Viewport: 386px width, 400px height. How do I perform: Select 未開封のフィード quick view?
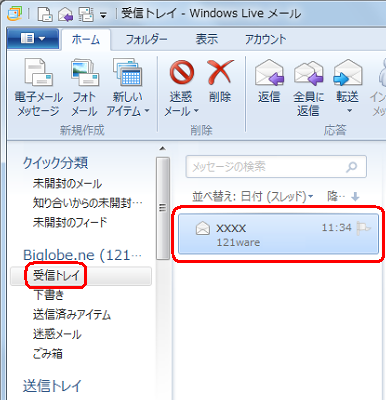(70, 222)
